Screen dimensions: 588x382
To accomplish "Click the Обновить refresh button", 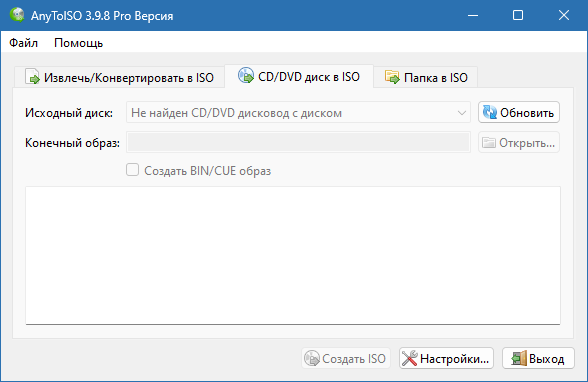I will [x=519, y=112].
